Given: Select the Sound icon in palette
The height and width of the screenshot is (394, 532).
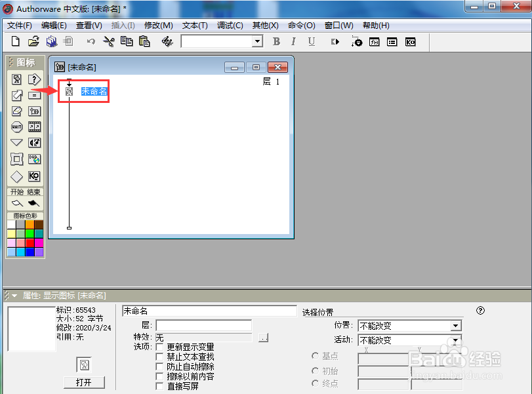Looking at the screenshot, I should pos(34,143).
